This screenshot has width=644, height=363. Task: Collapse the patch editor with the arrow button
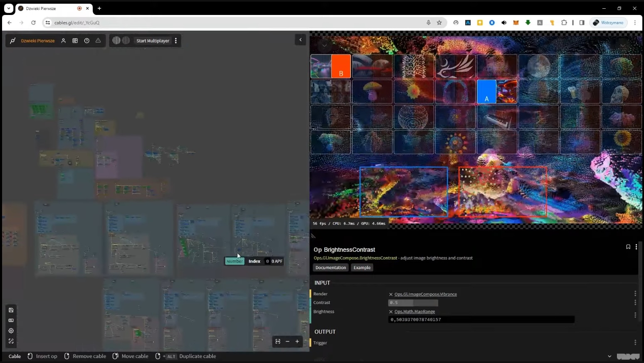click(301, 40)
